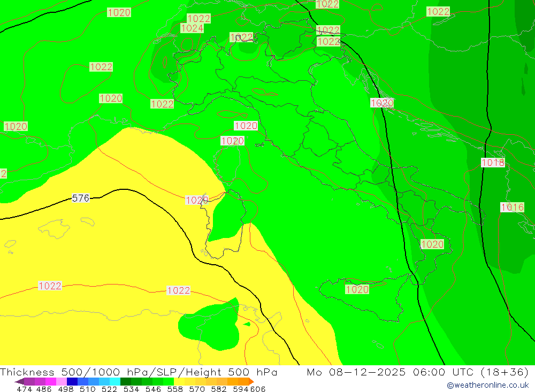Click the legend value 474
The image size is (535, 392).
[x=24, y=389]
